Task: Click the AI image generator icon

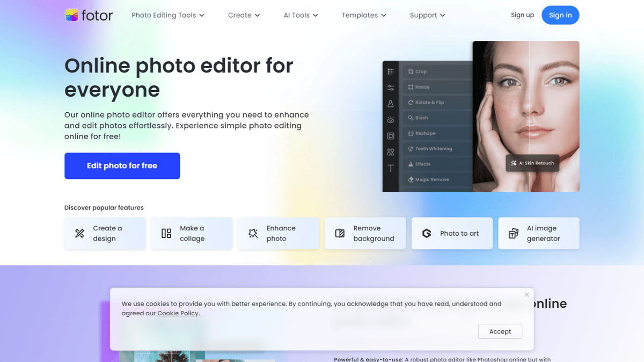Action: tap(514, 233)
